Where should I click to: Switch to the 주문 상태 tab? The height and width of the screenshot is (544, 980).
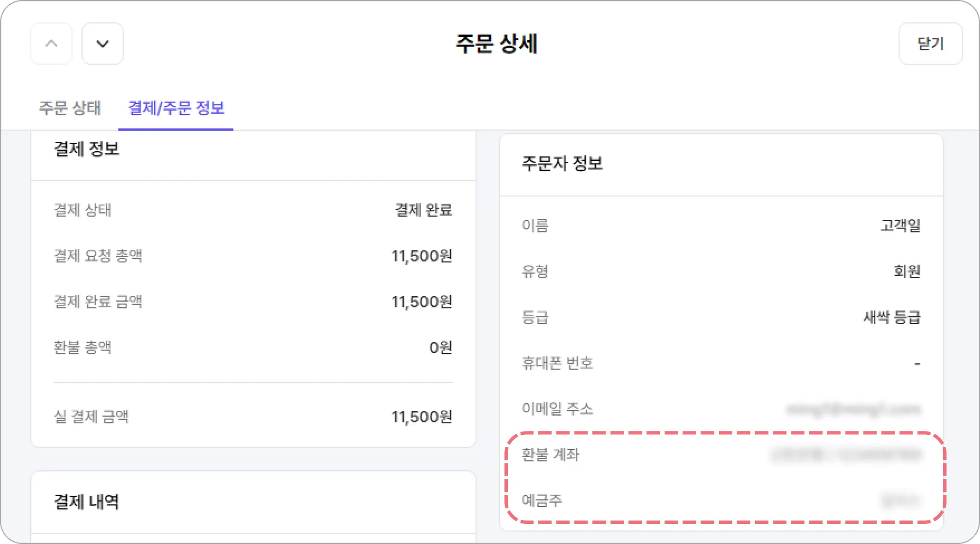[x=70, y=108]
